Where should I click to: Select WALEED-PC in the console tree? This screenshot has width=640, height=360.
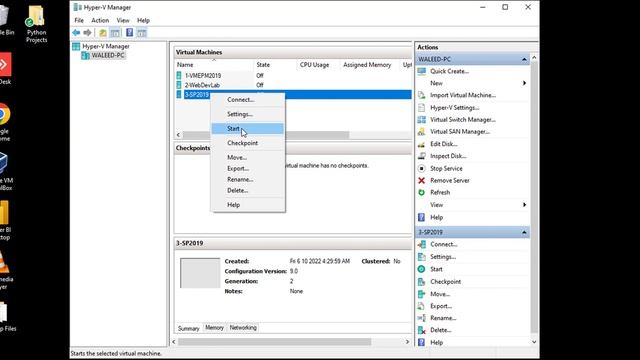click(x=108, y=56)
